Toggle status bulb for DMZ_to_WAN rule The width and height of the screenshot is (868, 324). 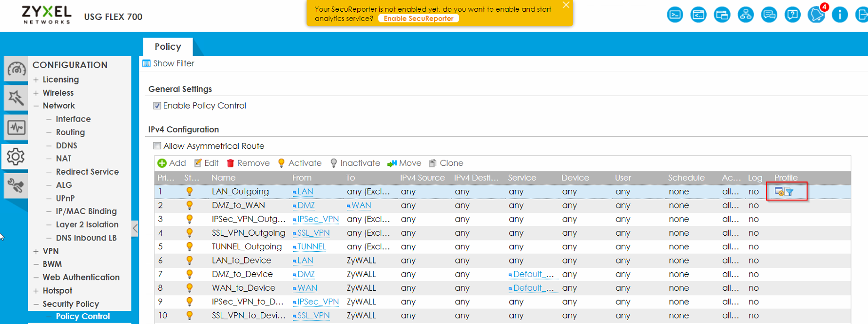click(x=190, y=205)
